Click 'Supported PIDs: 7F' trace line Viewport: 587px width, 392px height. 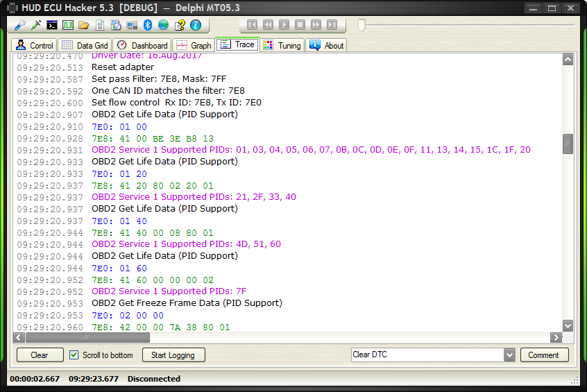pyautogui.click(x=169, y=291)
